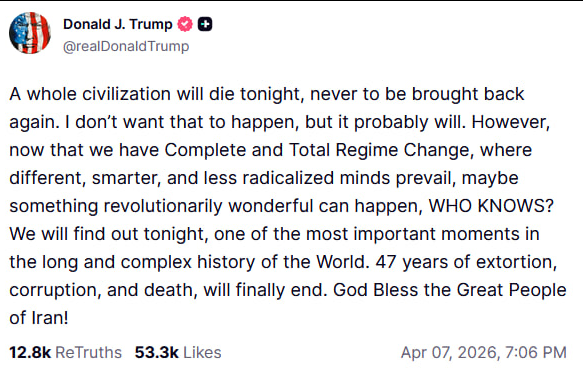Open the Donald J. Trump display name
The height and width of the screenshot is (374, 583).
coord(117,24)
